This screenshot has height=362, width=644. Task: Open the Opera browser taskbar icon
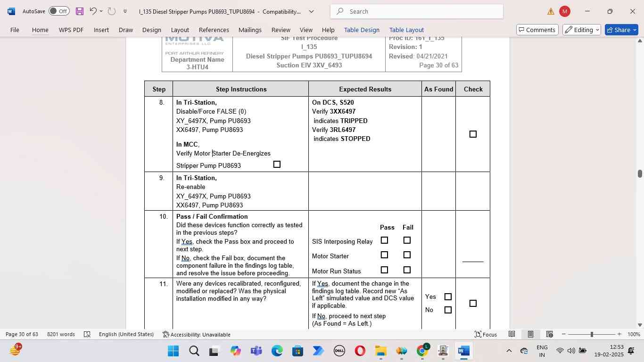360,351
